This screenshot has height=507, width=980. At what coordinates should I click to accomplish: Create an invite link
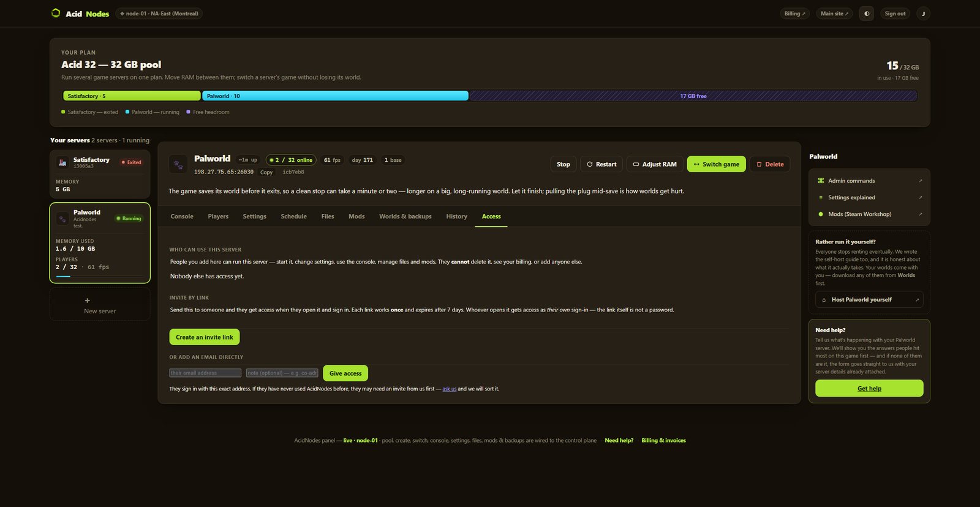pyautogui.click(x=205, y=337)
